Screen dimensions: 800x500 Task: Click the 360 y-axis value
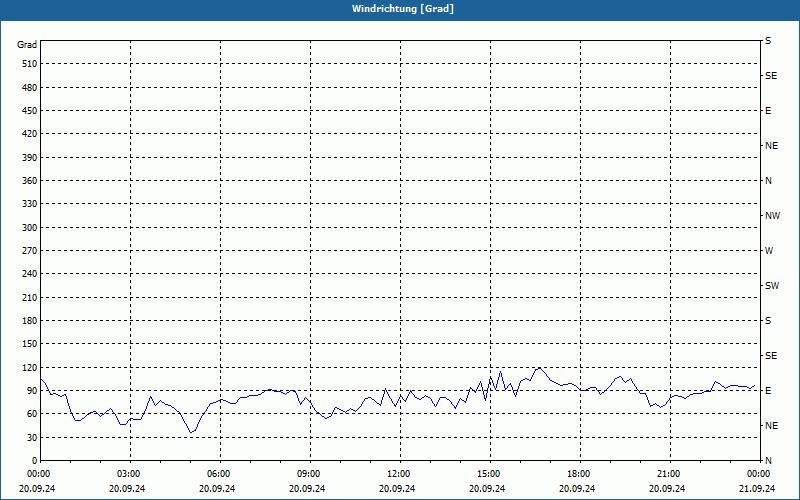(x=29, y=181)
